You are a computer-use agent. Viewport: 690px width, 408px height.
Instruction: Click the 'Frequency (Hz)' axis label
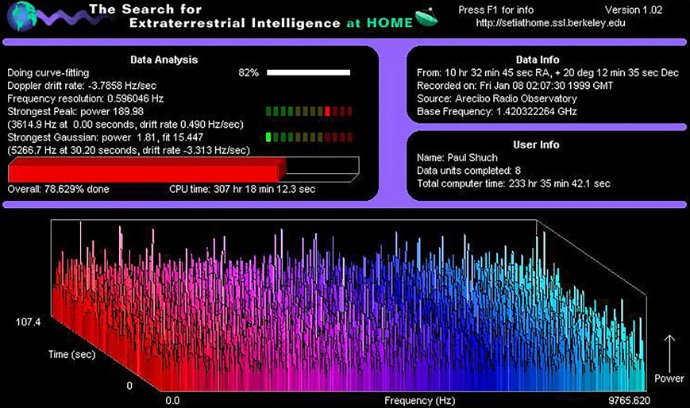click(420, 401)
